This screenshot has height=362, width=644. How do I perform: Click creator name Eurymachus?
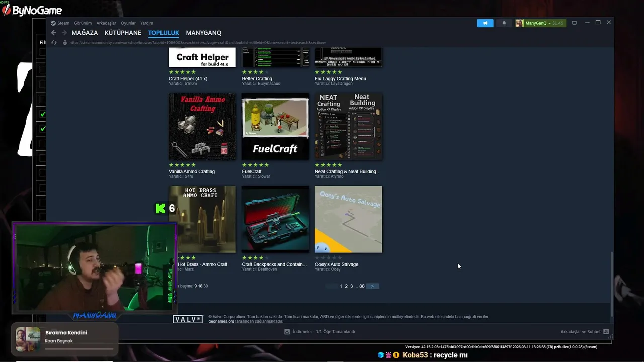[268, 83]
